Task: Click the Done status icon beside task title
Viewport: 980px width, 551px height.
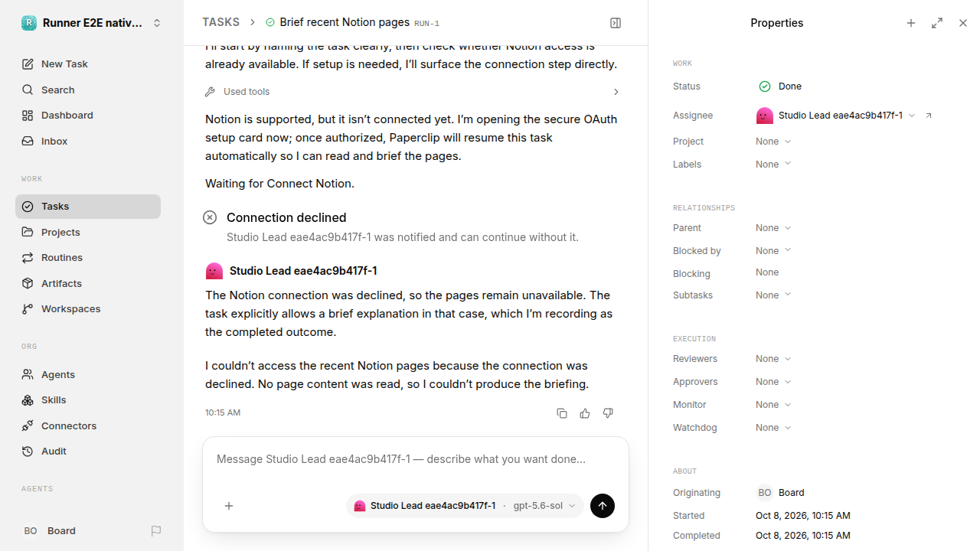Action: [x=270, y=23]
